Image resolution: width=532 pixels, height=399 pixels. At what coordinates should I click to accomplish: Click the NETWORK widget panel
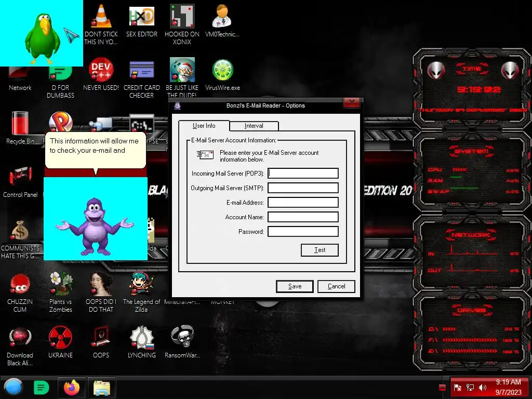(x=472, y=253)
